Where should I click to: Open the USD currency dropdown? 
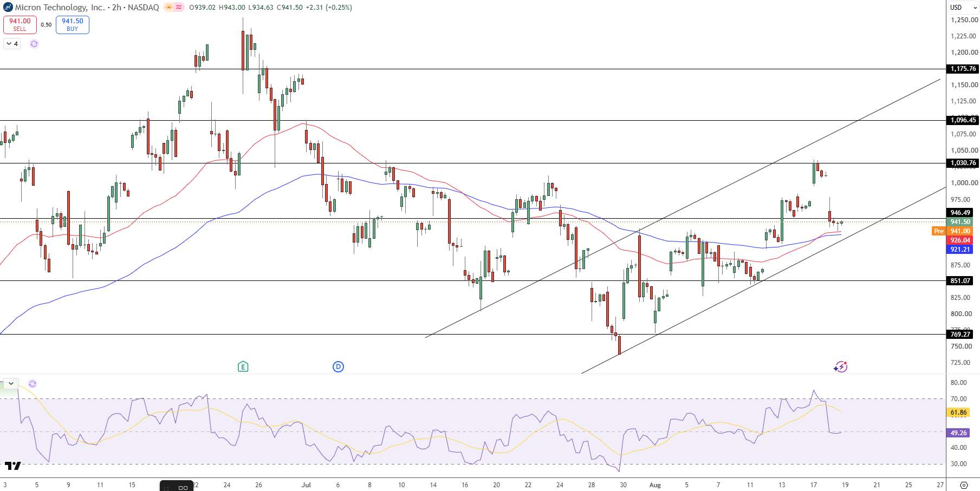click(963, 7)
